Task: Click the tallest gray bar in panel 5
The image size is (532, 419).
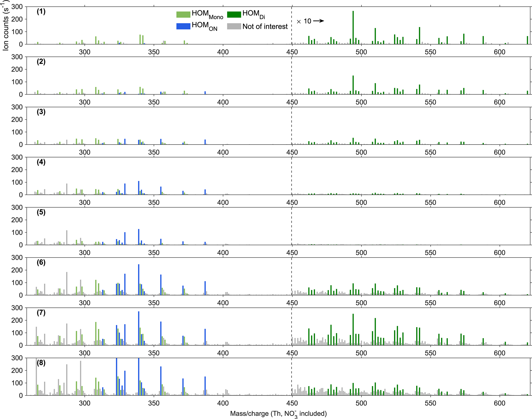Action: [67, 237]
